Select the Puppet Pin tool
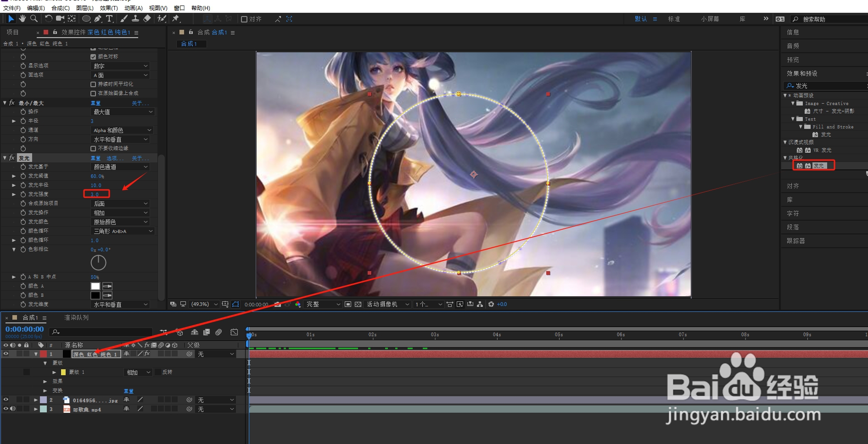868x444 pixels. (176, 18)
